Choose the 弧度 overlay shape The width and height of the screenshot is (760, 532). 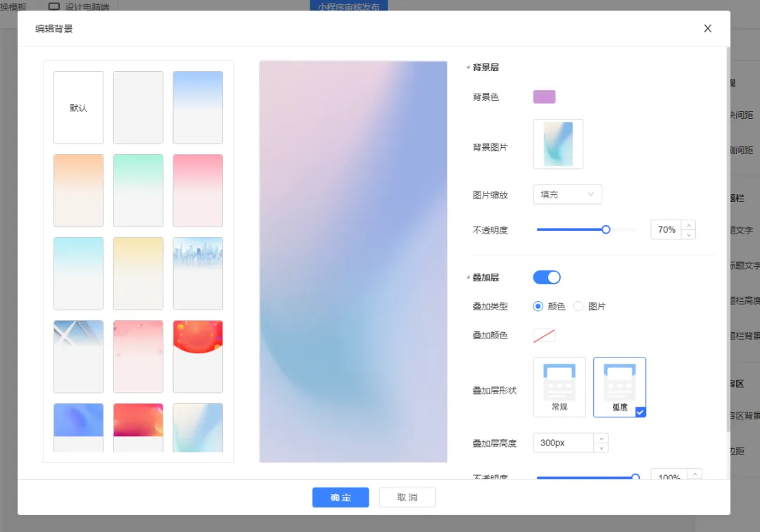point(619,387)
